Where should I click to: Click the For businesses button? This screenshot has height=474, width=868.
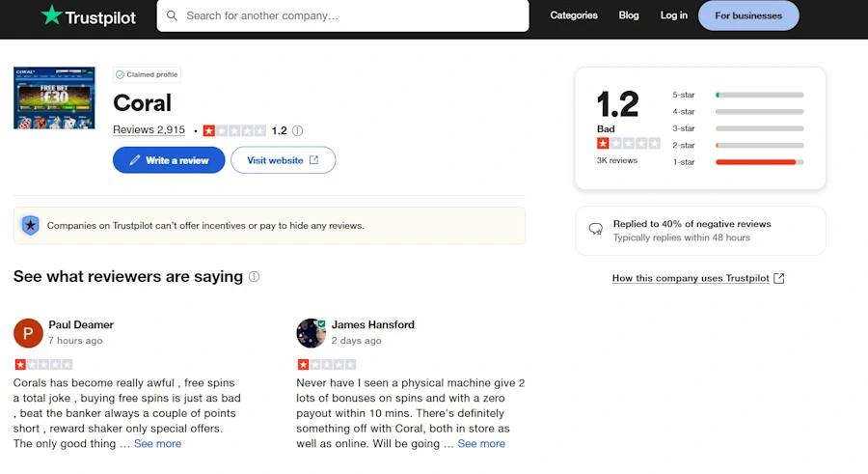(748, 15)
